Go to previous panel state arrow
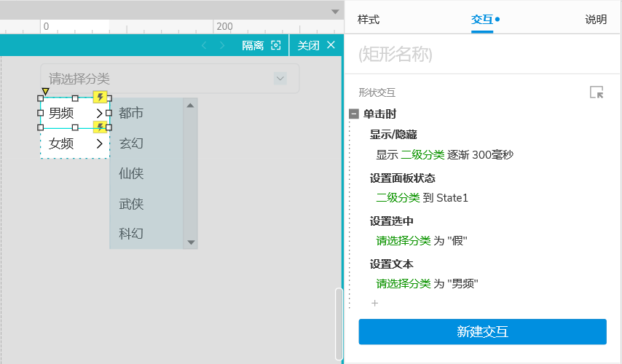Viewport: 622px width, 364px height. click(x=204, y=46)
